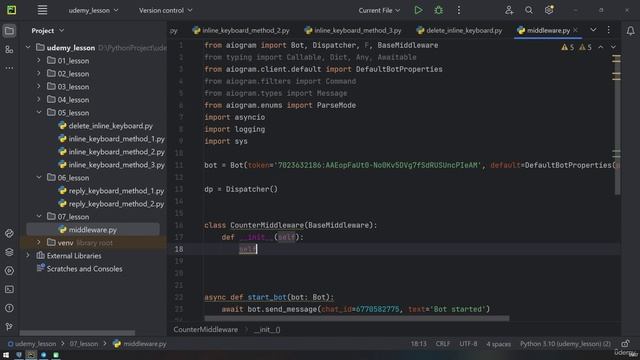Go to previous highlighted error arrow
The image size is (640, 360).
601,47
